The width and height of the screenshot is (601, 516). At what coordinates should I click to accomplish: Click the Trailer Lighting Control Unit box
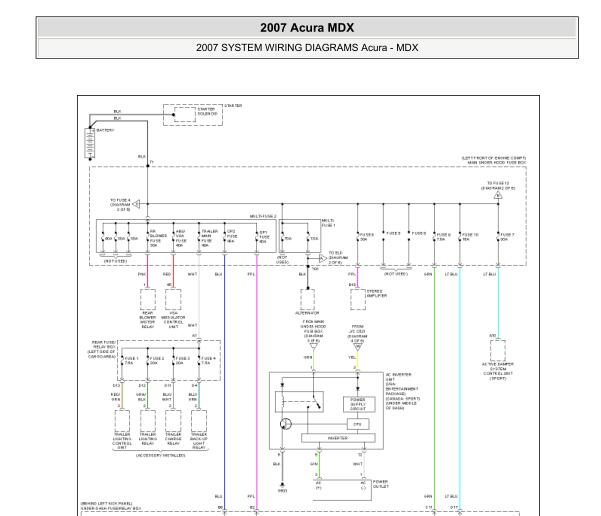click(122, 421)
